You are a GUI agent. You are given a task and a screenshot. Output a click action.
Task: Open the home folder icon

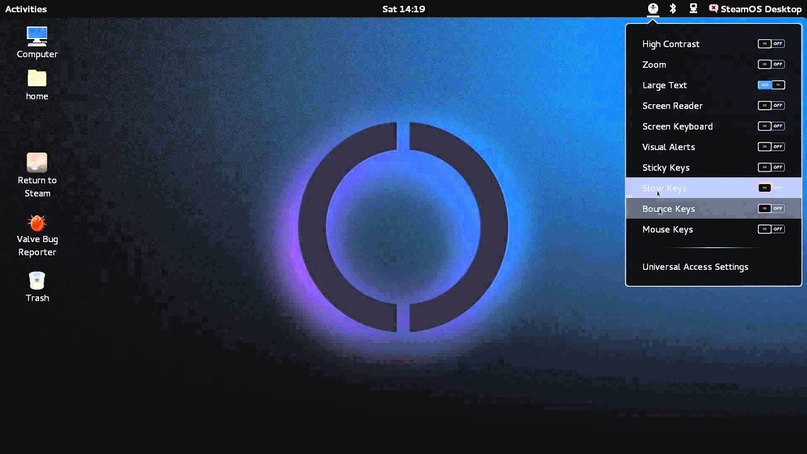37,84
